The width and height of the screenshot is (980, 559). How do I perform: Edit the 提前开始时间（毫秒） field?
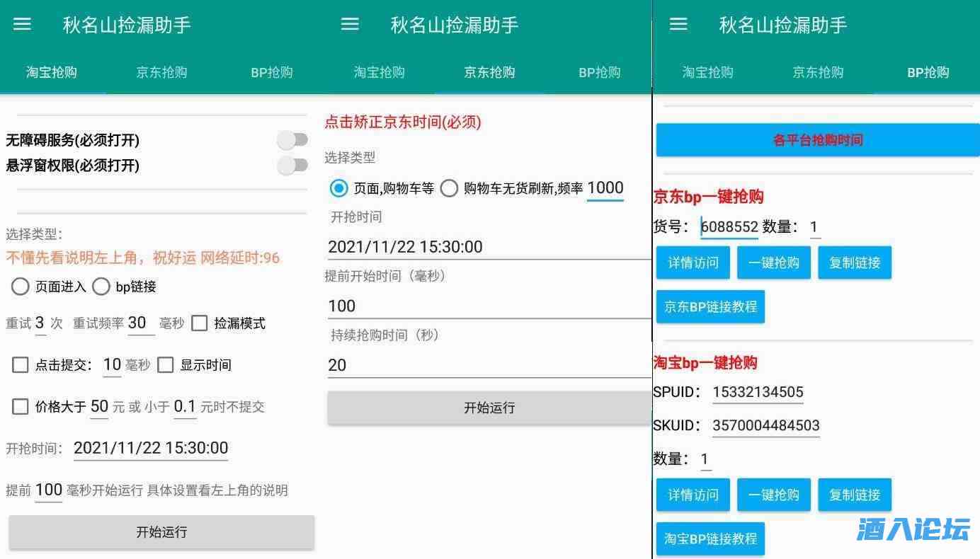click(x=489, y=306)
